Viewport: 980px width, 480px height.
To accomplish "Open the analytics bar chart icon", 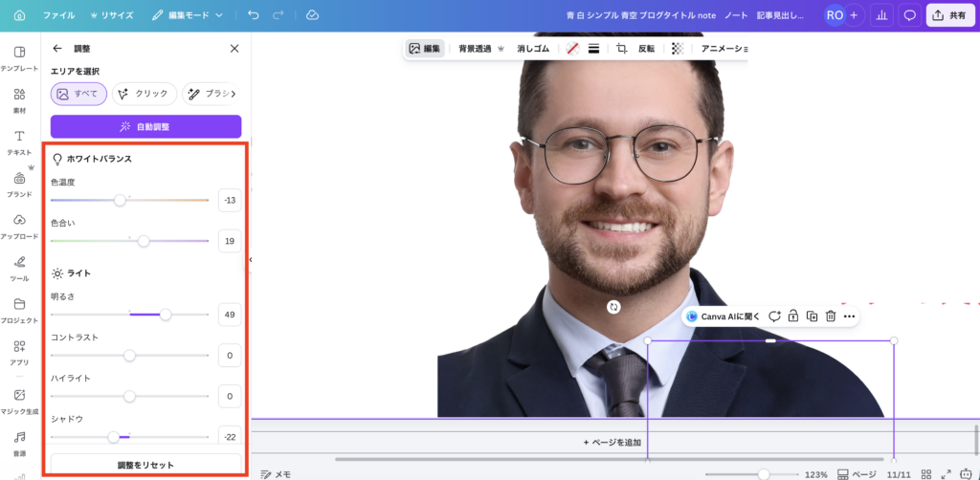I will [x=880, y=15].
